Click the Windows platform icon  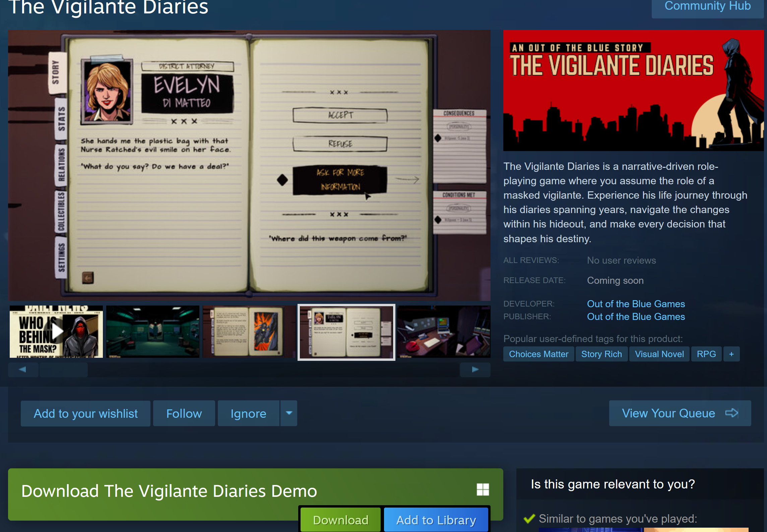coord(483,489)
